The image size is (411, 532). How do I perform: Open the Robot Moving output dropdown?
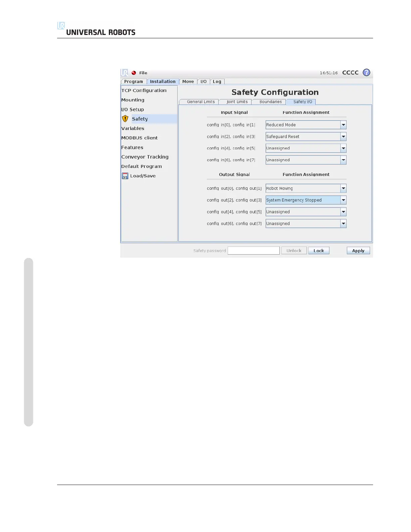tap(306, 188)
